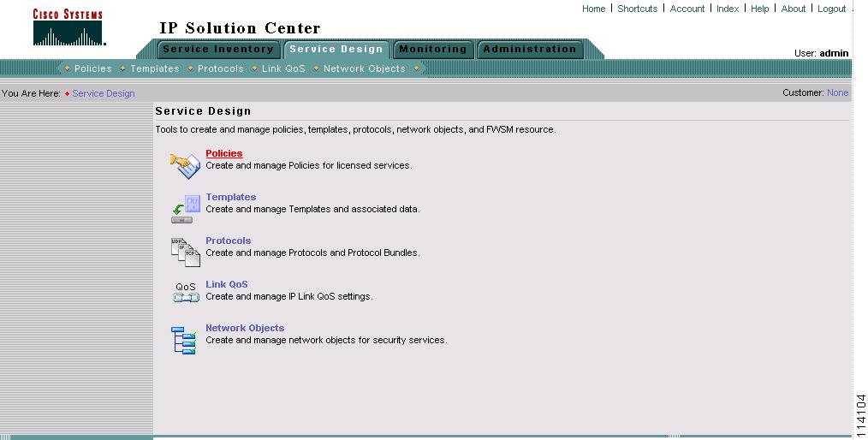Open the red Policies link
Image resolution: width=868 pixels, height=440 pixels.
(x=224, y=153)
